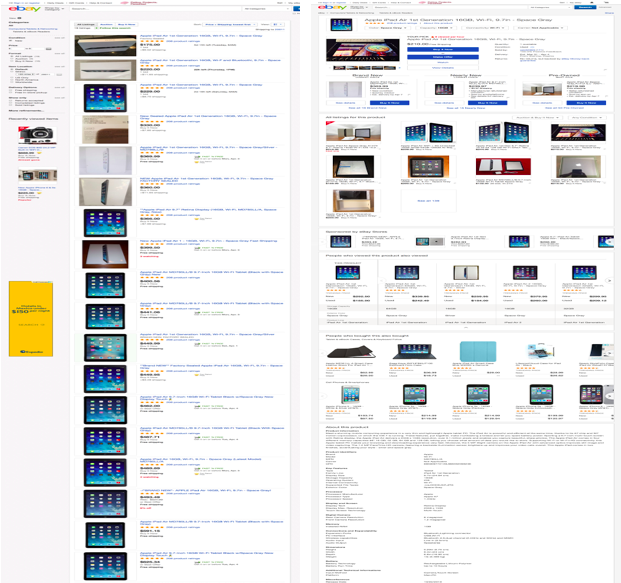Click Buy It Now under Brand New
The image size is (621, 583).
[390, 103]
